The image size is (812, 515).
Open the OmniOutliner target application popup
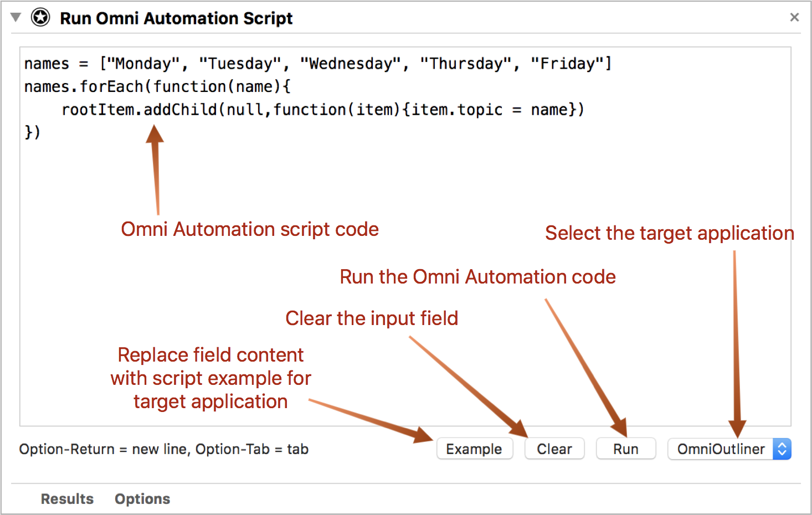721,449
